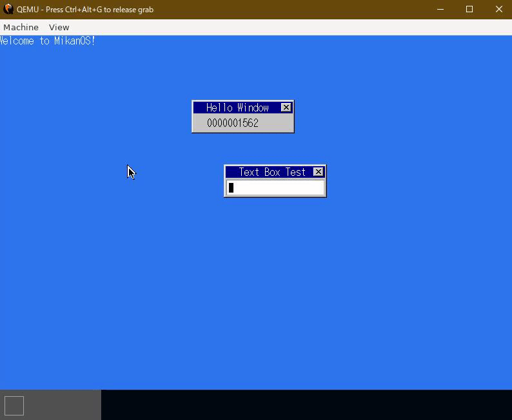Click the square start button in taskbar
Image resolution: width=512 pixels, height=420 pixels.
click(x=14, y=406)
